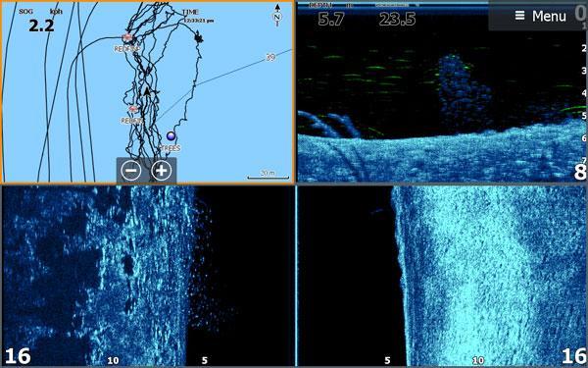Tap the 39 depth contour label
Viewport: 588px width, 368px height.
[x=270, y=58]
